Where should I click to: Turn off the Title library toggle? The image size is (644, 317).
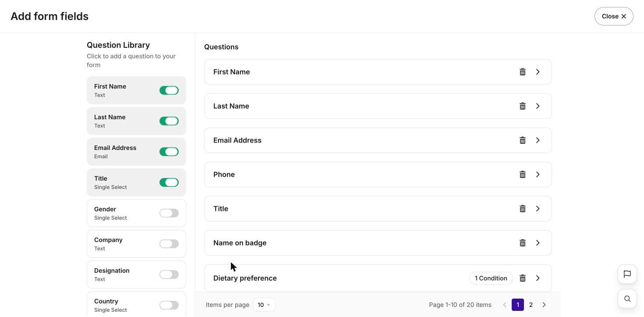pyautogui.click(x=169, y=182)
